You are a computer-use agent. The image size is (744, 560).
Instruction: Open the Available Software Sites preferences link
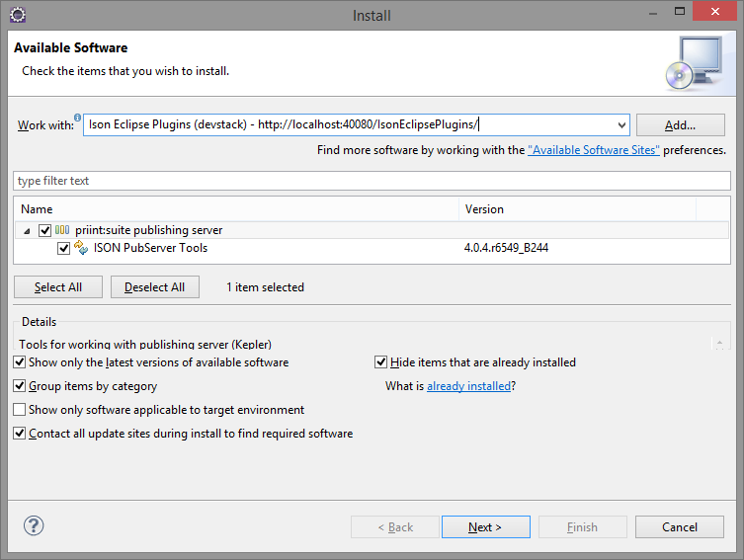click(x=593, y=151)
